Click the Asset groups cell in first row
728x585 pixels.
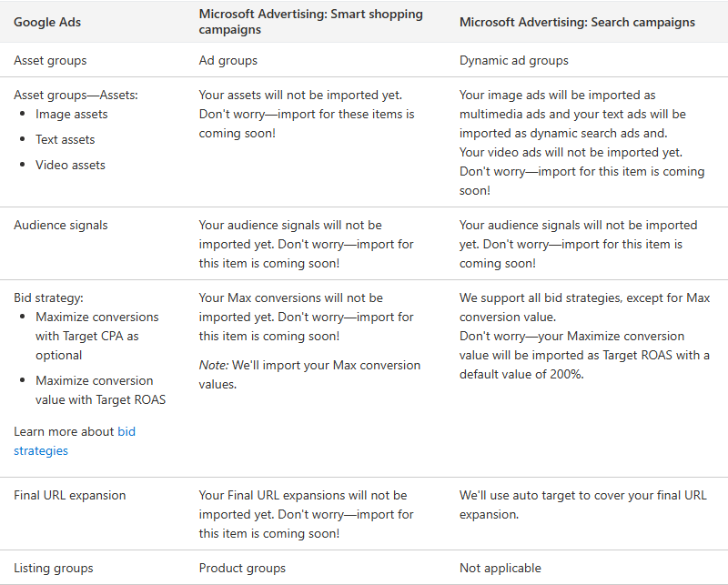(50, 61)
